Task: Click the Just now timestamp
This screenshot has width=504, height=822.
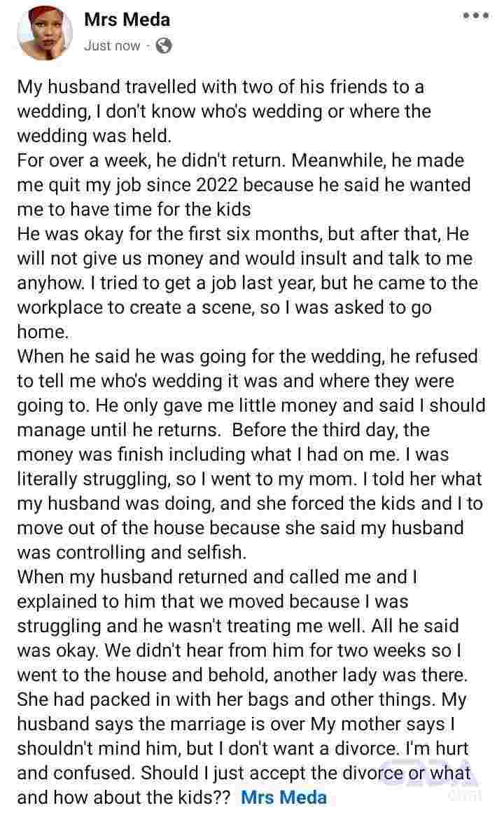Action: 111,46
